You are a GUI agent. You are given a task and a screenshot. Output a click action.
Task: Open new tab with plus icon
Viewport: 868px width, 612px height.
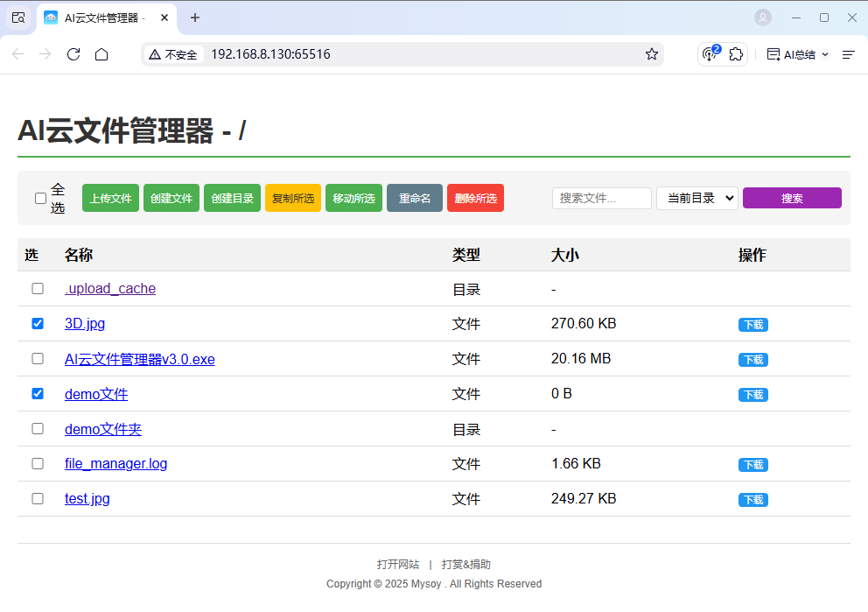[195, 18]
